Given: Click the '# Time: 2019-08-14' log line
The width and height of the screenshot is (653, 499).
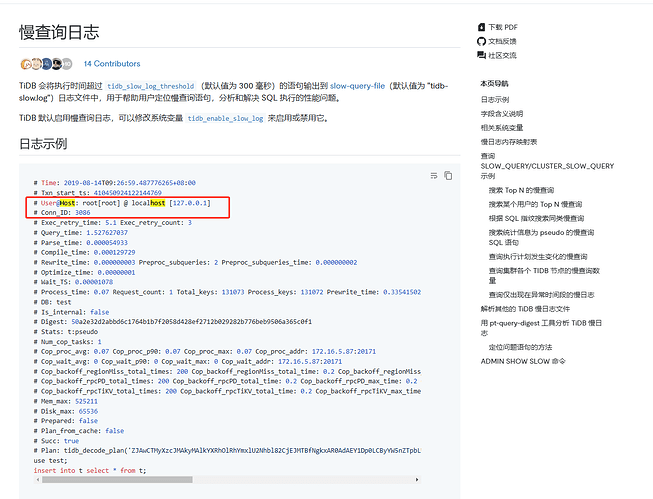Looking at the screenshot, I should click(115, 183).
